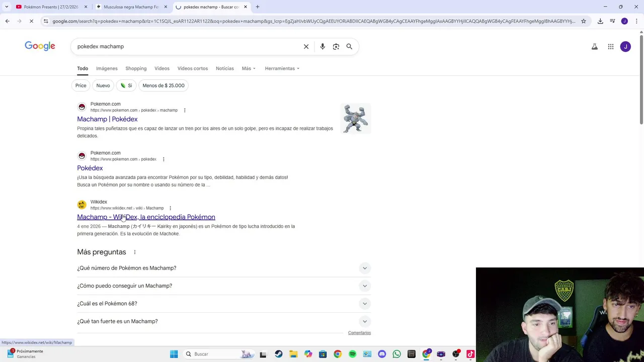Open options for the Pokédex result

(x=164, y=159)
